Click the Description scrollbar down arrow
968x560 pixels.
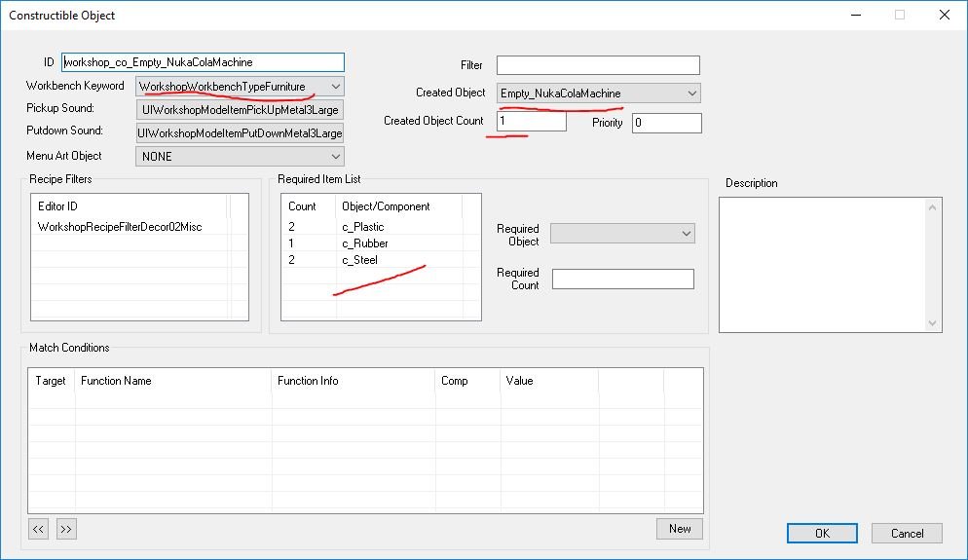tap(932, 323)
